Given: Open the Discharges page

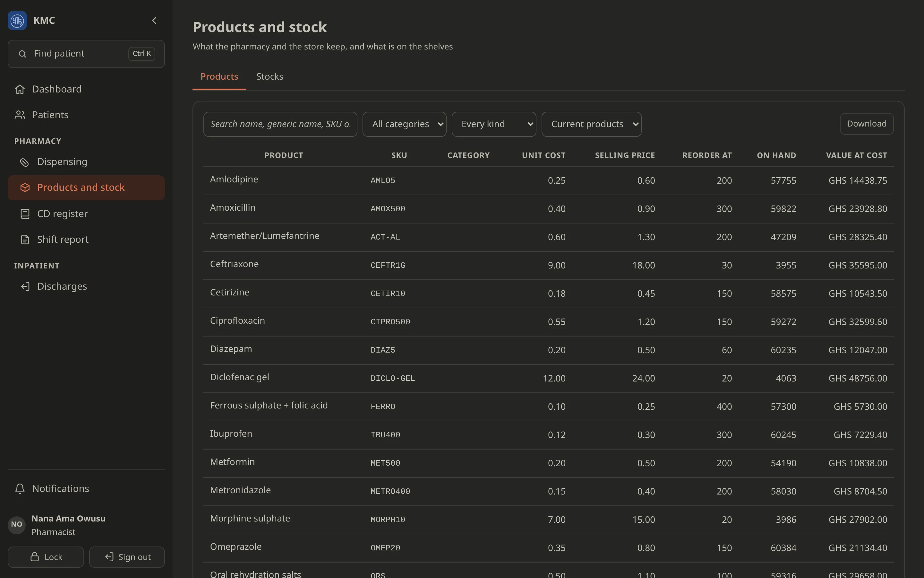Looking at the screenshot, I should [86, 286].
